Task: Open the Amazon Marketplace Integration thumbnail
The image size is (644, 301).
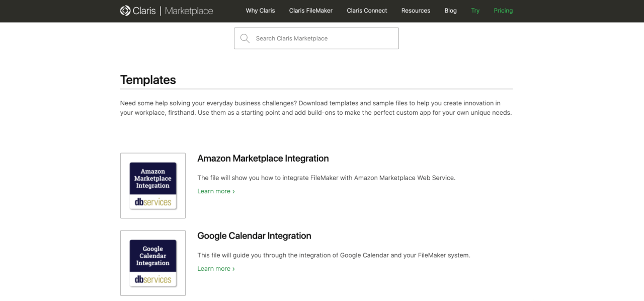Action: 153,186
